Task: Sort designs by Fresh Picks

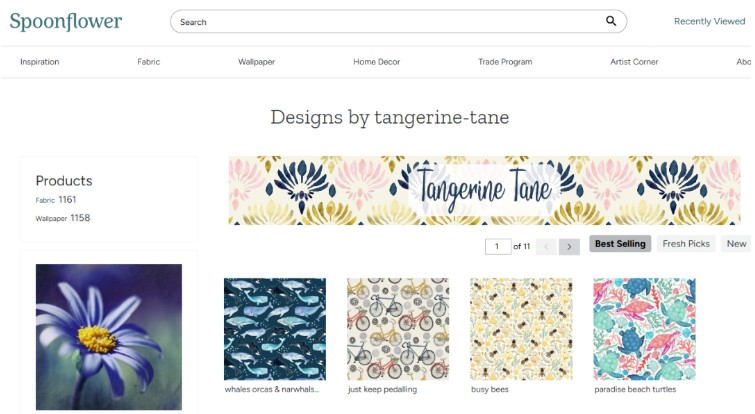Action: pos(686,244)
